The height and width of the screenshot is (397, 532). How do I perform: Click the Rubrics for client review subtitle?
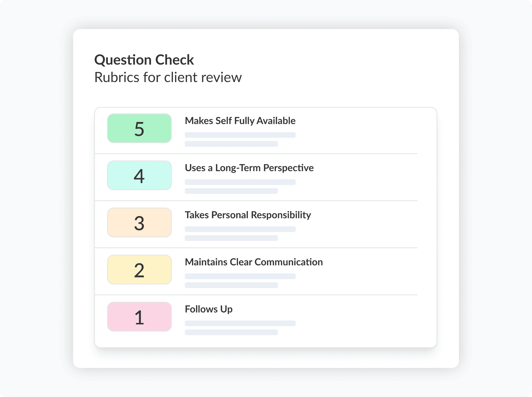pos(168,77)
